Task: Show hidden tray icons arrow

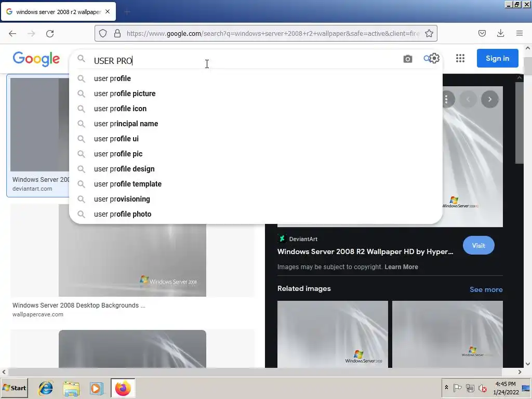Action: (446, 388)
